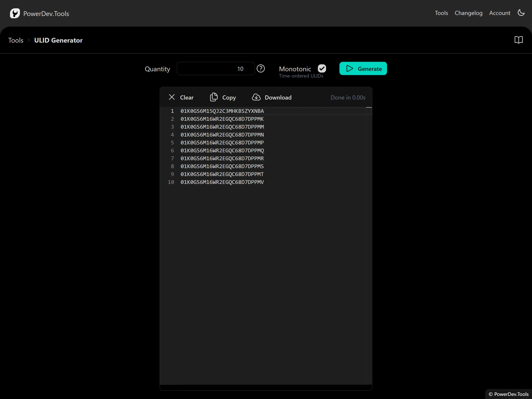The image size is (532, 399).
Task: Click the Clear X icon
Action: click(172, 97)
